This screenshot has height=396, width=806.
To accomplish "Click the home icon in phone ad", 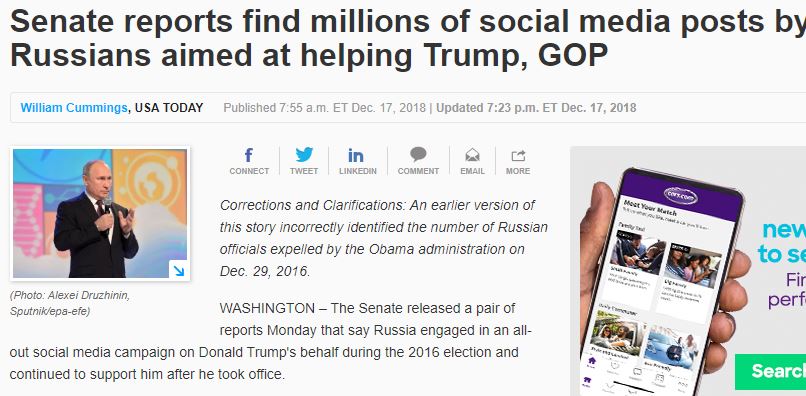I will click(591, 361).
